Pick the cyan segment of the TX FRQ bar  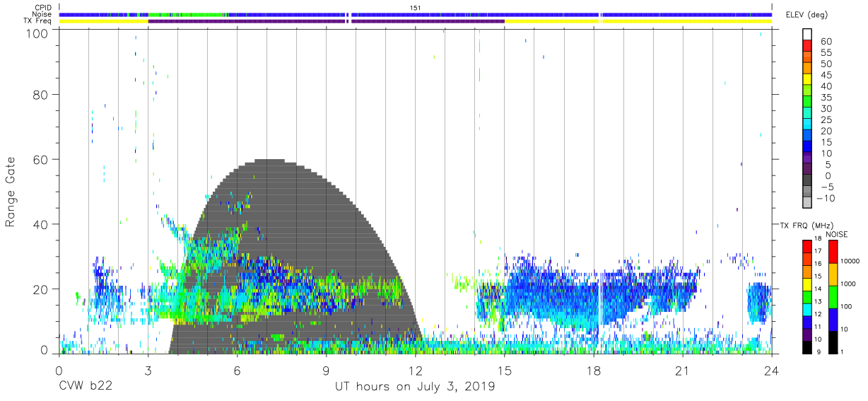807,309
